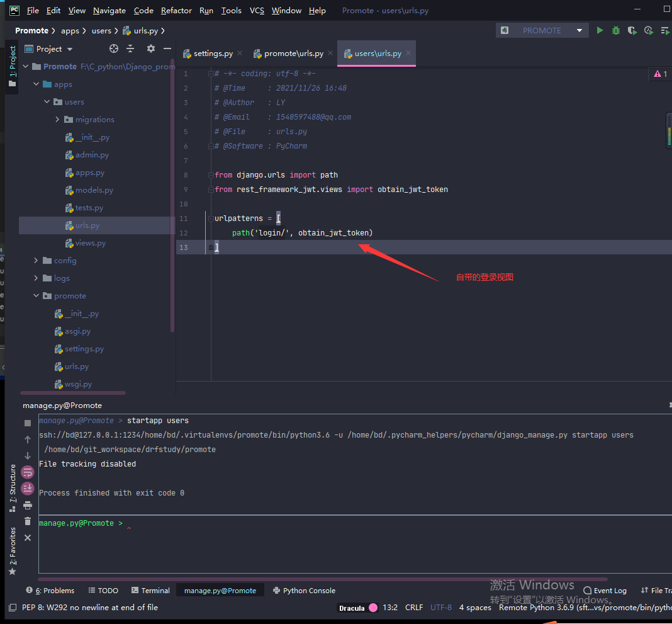Collapse the promote folder
This screenshot has width=672, height=624.
point(36,295)
